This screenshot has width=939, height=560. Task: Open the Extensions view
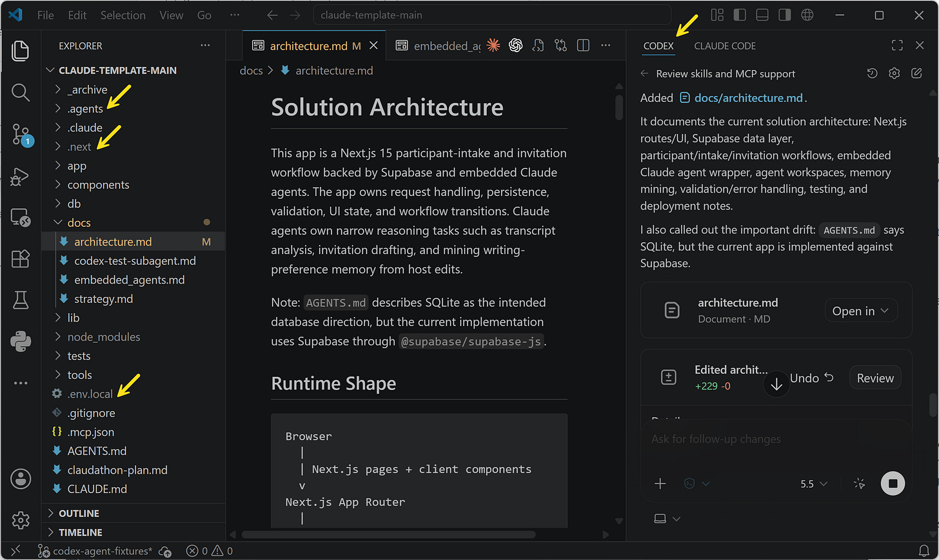point(21,258)
